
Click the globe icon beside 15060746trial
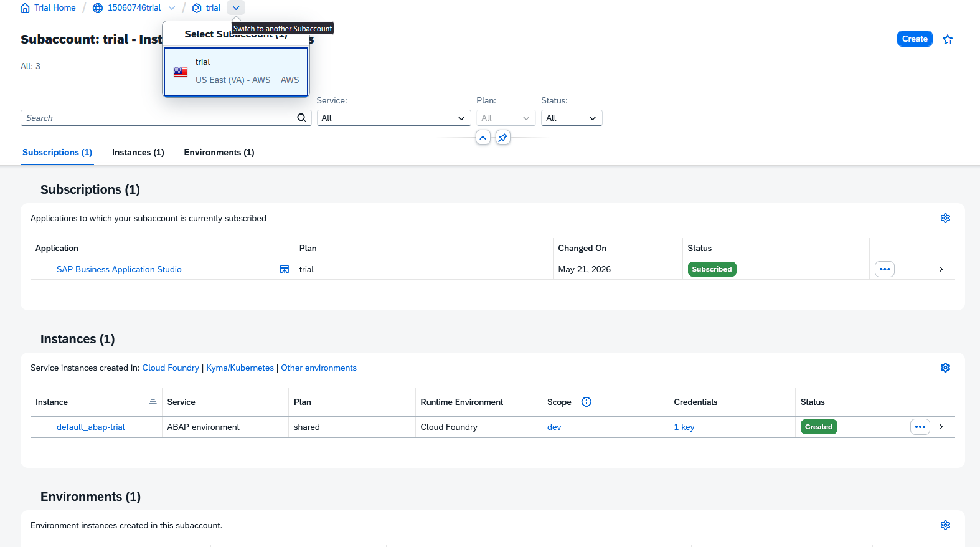(98, 8)
